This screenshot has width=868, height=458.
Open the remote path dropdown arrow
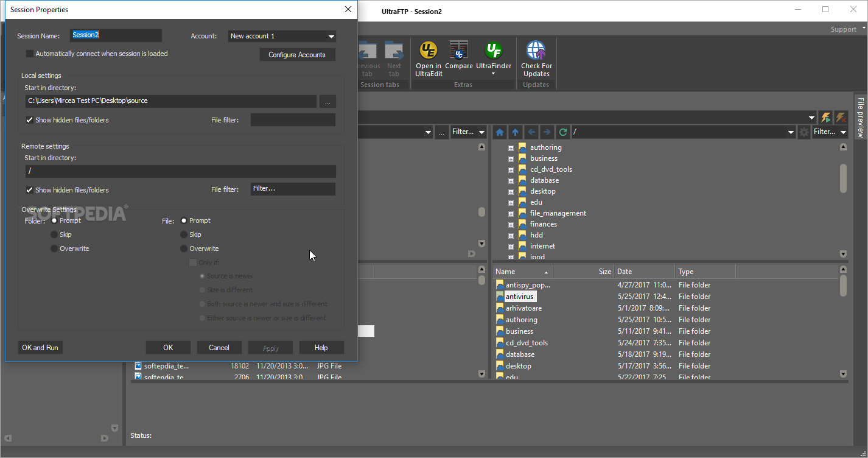[x=791, y=132]
